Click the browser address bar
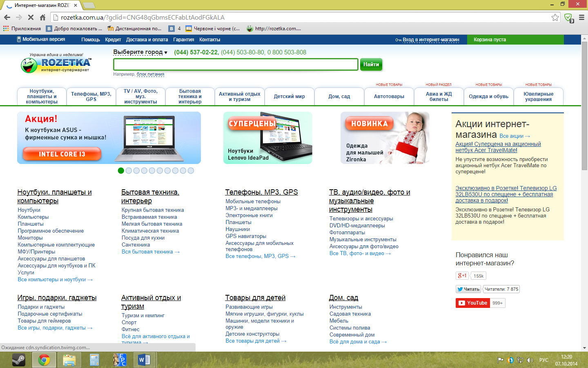 pos(302,17)
